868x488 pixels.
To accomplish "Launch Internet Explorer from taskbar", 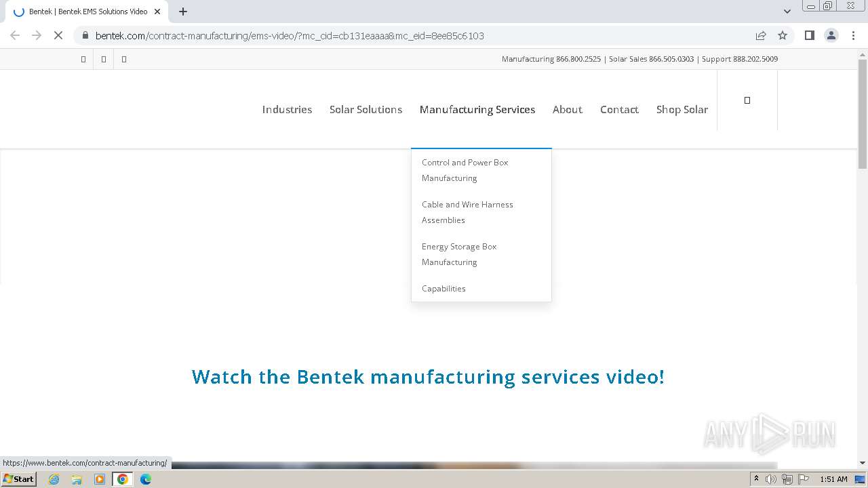I will tap(54, 479).
